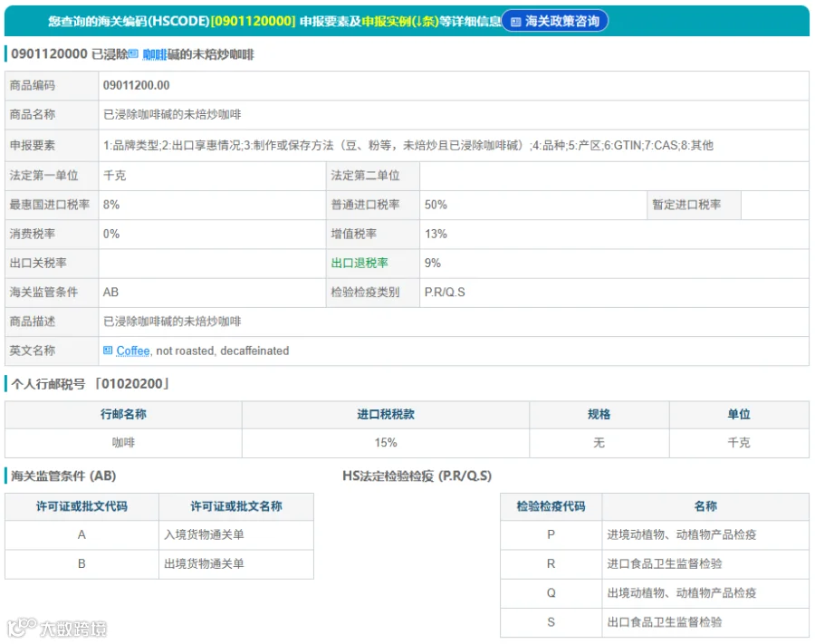This screenshot has width=815, height=644.
Task: Click the 15% import tax cell
Action: [386, 443]
